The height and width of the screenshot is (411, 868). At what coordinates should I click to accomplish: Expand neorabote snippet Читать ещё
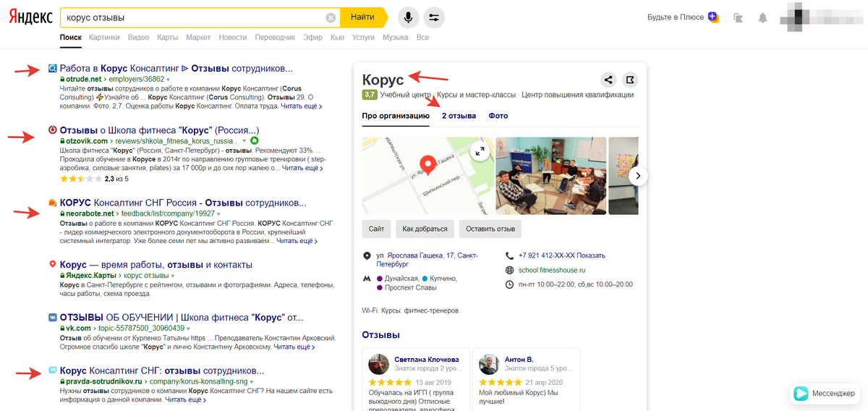tap(297, 241)
